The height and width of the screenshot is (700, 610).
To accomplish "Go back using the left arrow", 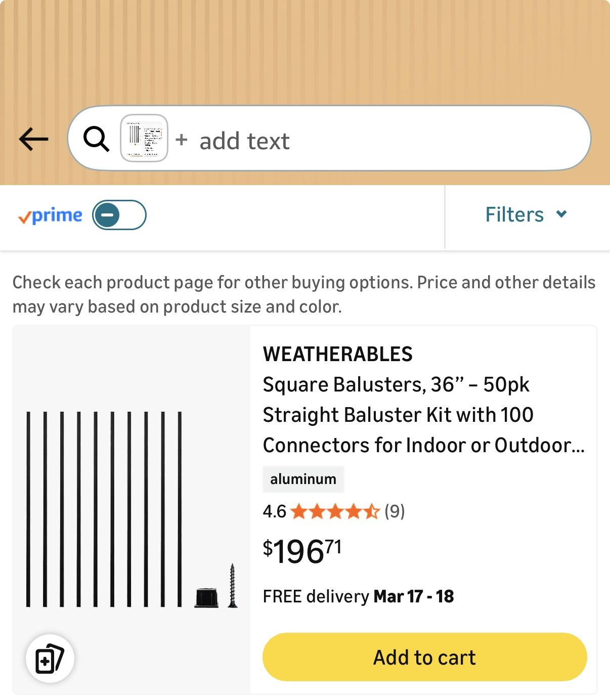I will [33, 139].
